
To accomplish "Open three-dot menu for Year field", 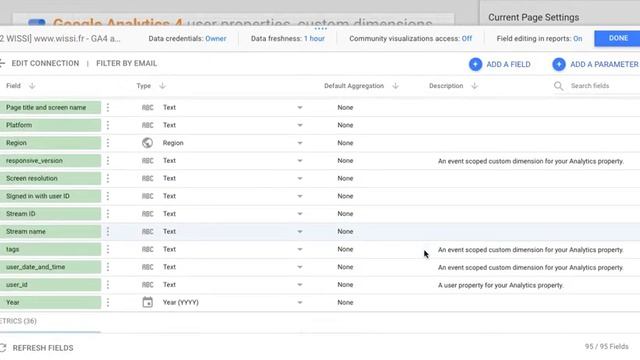I will [x=108, y=302].
